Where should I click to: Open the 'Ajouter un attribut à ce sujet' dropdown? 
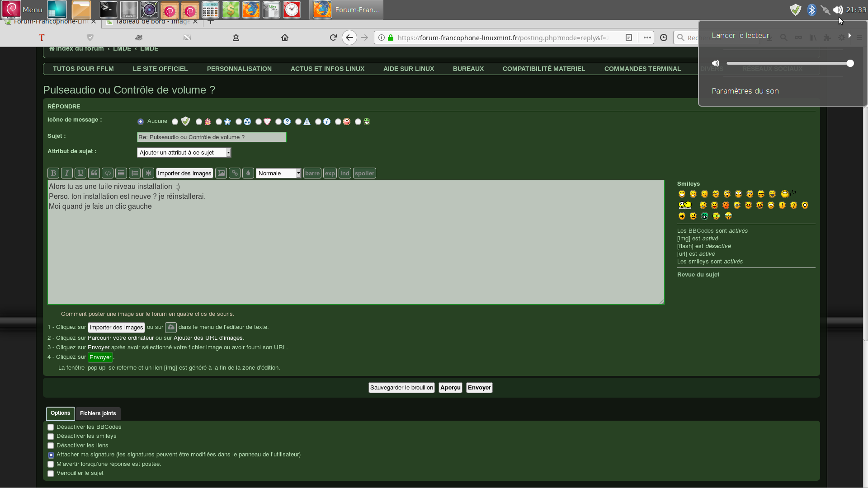[184, 153]
